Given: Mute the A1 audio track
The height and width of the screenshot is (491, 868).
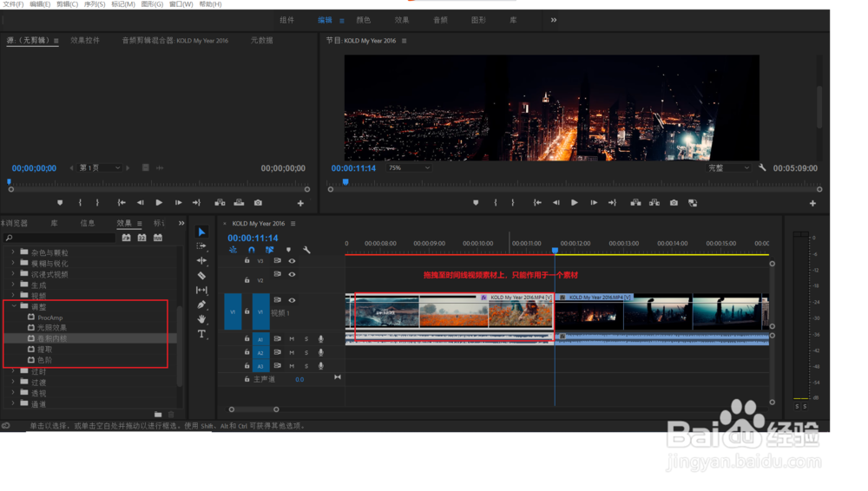Looking at the screenshot, I should tap(292, 339).
